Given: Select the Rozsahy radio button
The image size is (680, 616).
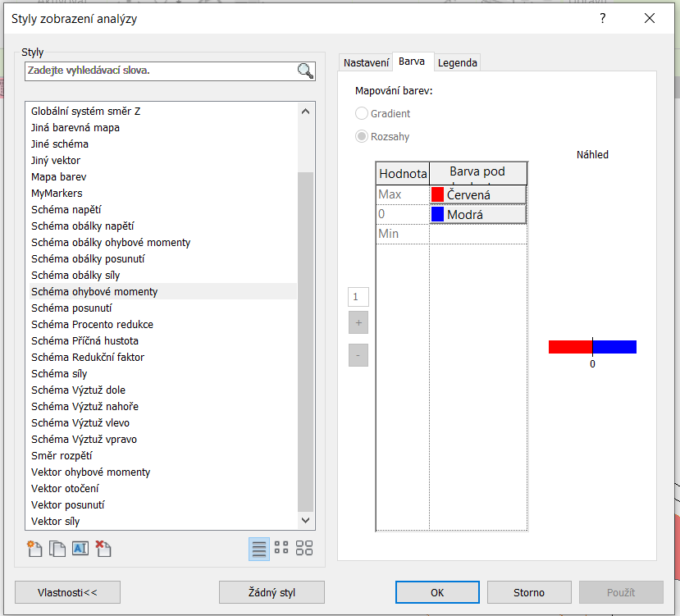Looking at the screenshot, I should click(362, 137).
